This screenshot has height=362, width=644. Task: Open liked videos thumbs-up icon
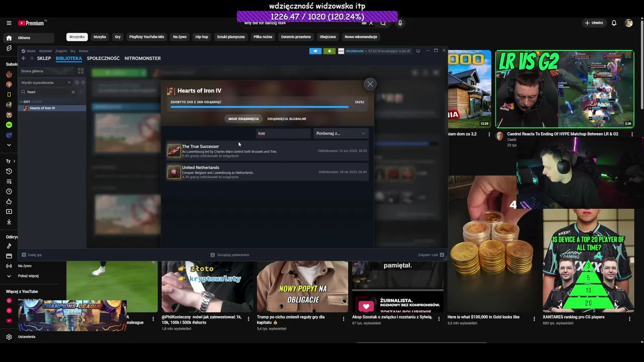(x=9, y=202)
